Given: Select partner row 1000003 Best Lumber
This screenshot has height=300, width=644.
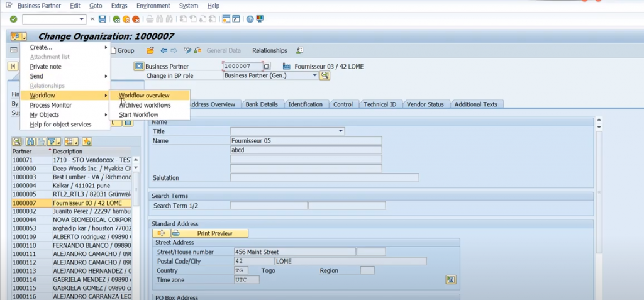Looking at the screenshot, I should pos(72,177).
